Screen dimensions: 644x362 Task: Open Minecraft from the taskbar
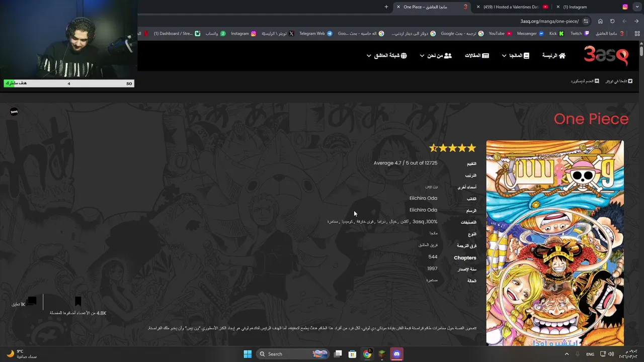382,354
